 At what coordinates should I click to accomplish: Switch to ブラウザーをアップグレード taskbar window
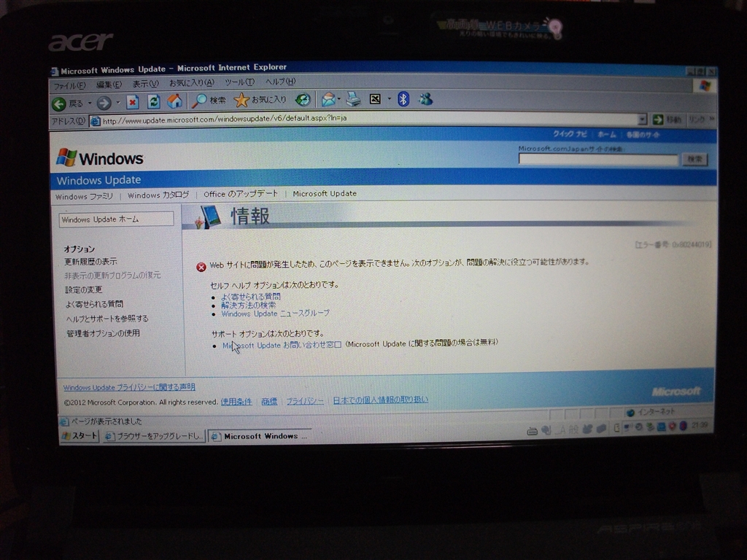pyautogui.click(x=154, y=436)
